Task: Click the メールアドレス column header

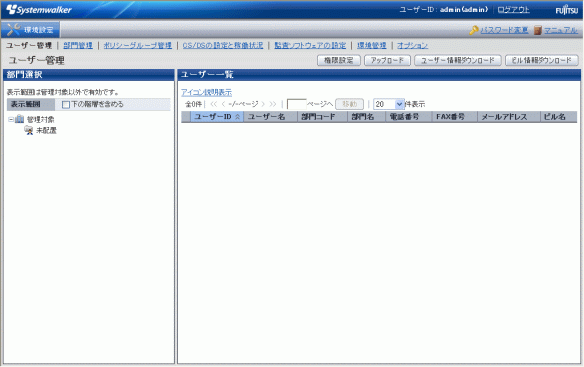Action: point(509,117)
